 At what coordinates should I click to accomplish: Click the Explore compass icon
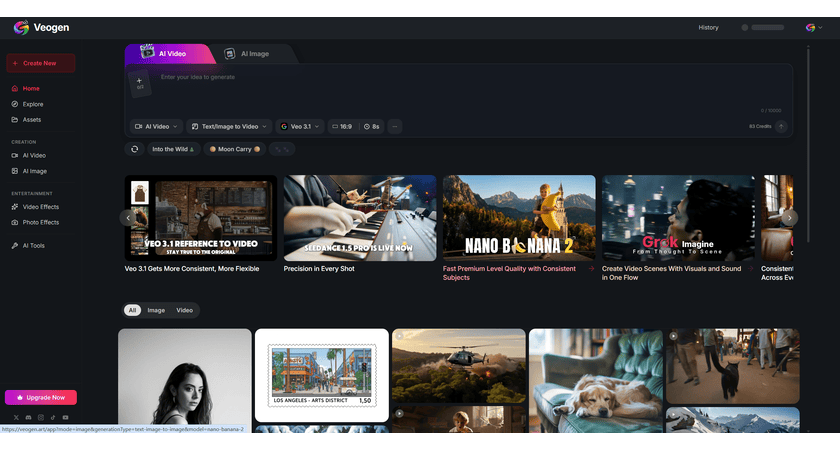tap(15, 104)
